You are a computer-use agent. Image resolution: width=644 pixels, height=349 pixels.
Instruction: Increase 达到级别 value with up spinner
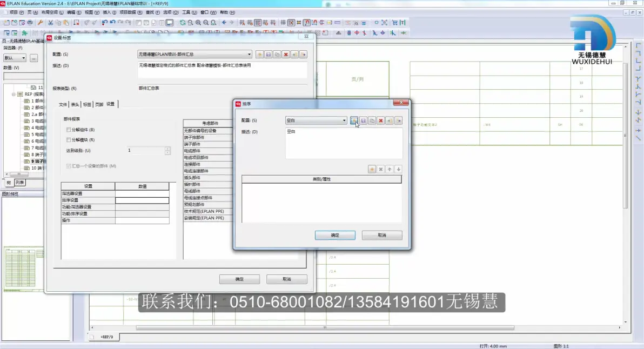click(167, 149)
